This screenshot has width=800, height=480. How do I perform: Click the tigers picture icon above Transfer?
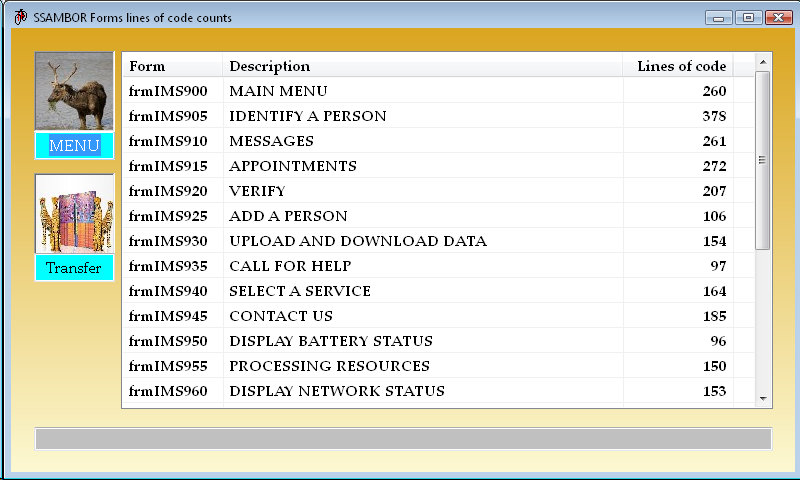pyautogui.click(x=74, y=214)
